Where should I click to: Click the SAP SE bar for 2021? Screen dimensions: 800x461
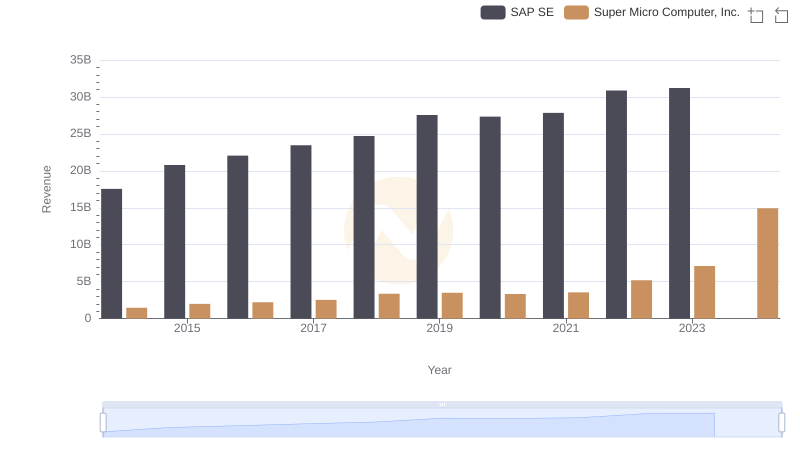pos(554,216)
